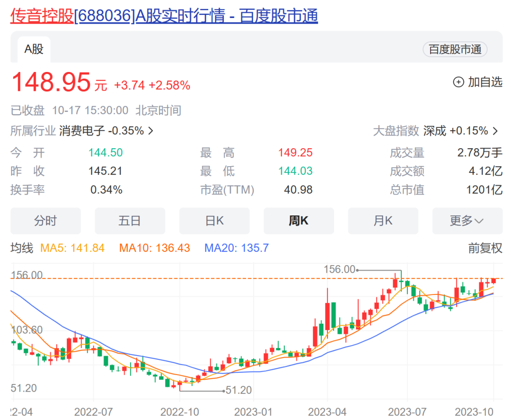This screenshot has height=420, width=511.
Task: Click the 2023-10 date axis label
Action: point(474,412)
